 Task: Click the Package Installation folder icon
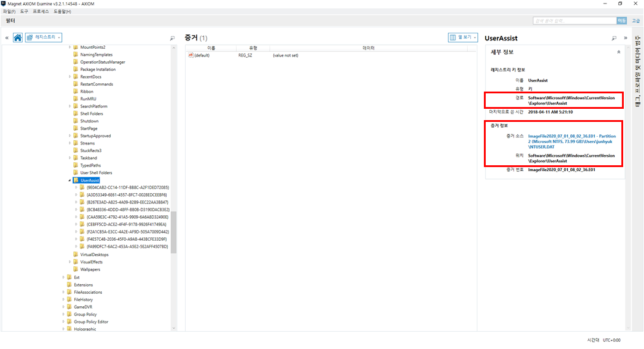pos(76,70)
